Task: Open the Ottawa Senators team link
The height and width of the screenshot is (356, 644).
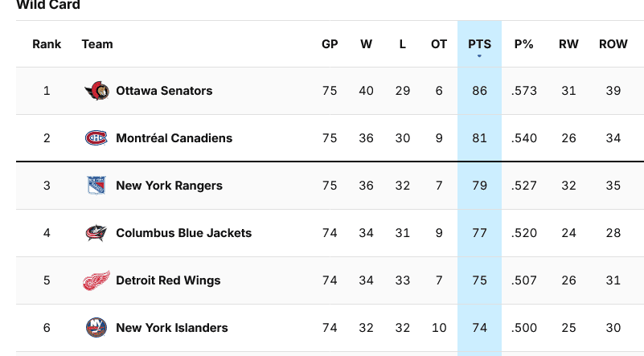Action: point(164,91)
